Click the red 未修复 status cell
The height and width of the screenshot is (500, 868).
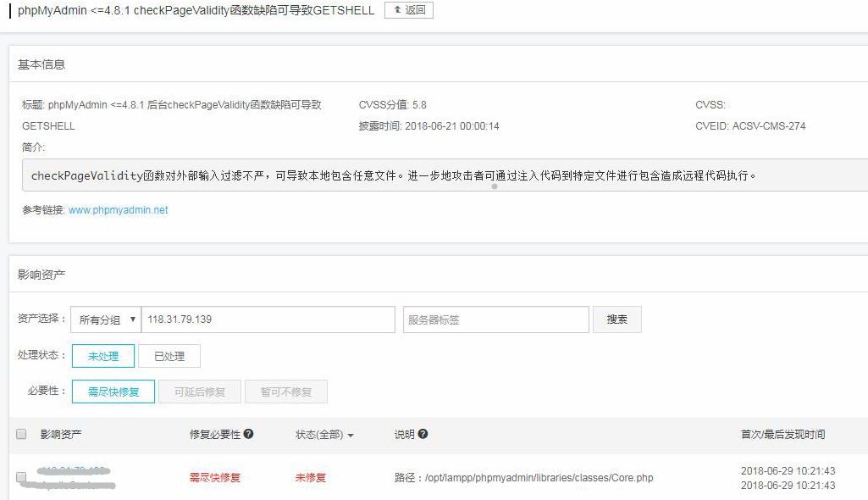point(311,477)
